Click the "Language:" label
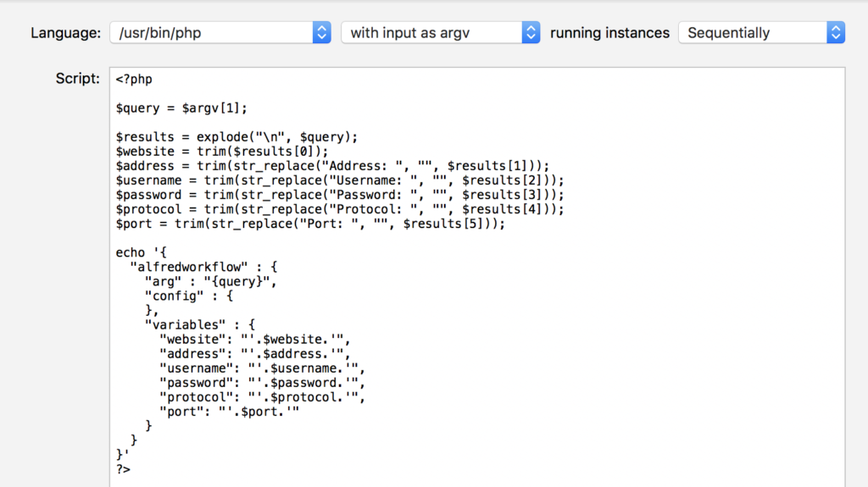The height and width of the screenshot is (487, 868). click(x=66, y=33)
